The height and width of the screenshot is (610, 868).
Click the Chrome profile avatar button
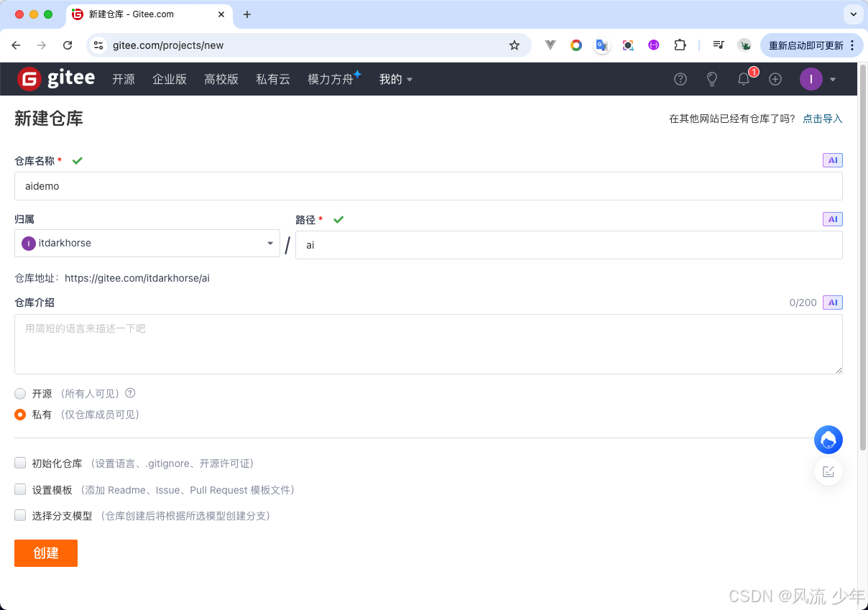(744, 45)
